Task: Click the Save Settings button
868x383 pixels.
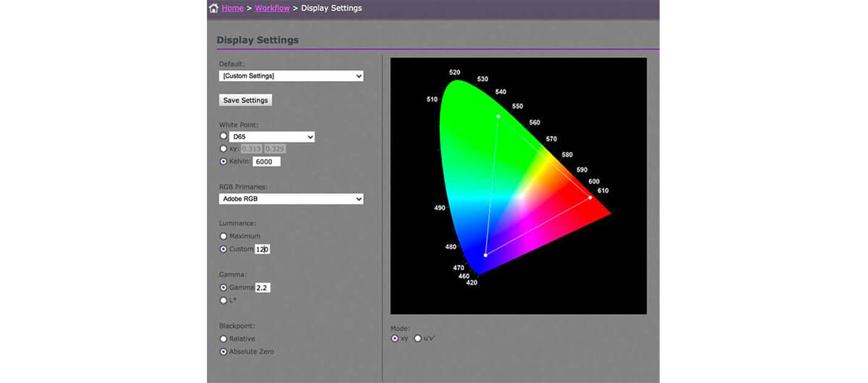Action: 246,100
